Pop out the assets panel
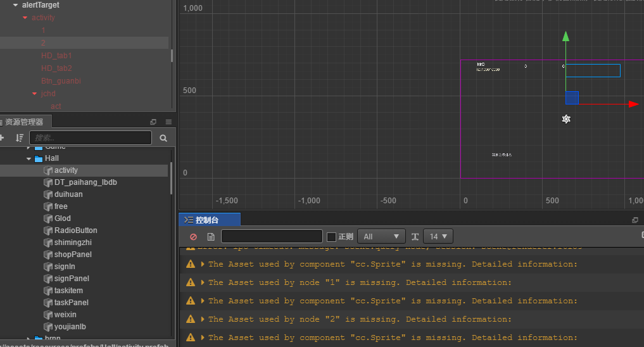The width and height of the screenshot is (644, 347). [x=153, y=122]
